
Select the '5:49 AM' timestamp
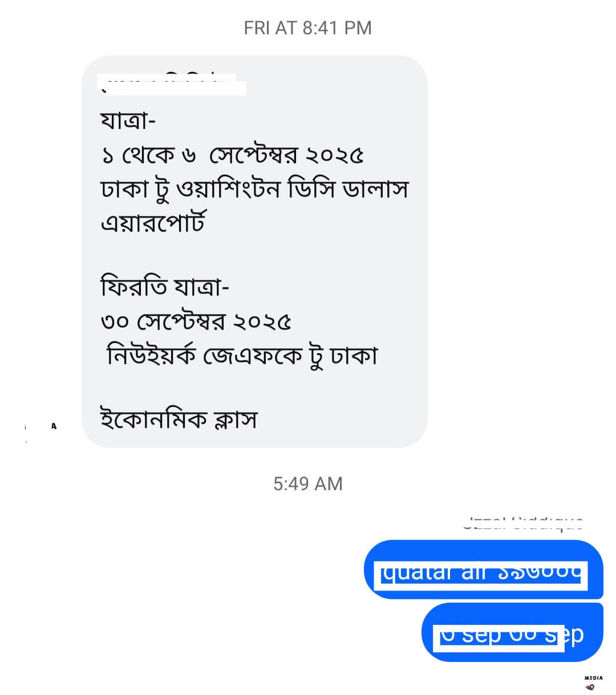(307, 483)
